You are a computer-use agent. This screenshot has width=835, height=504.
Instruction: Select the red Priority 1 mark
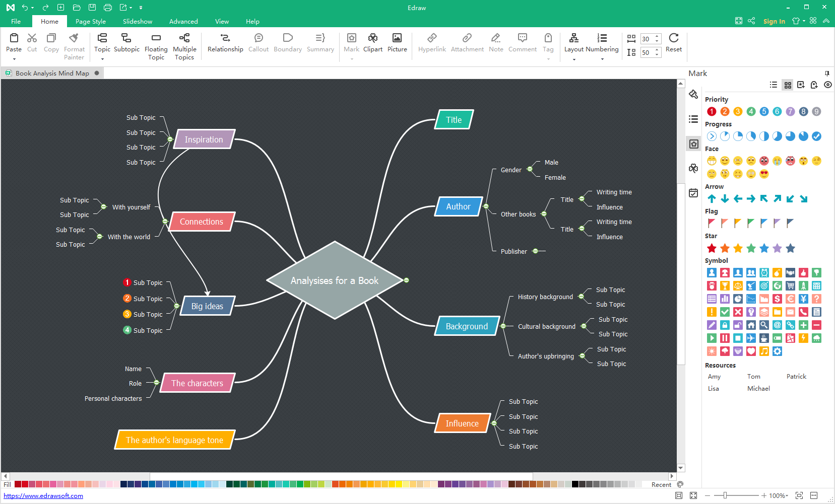click(712, 112)
